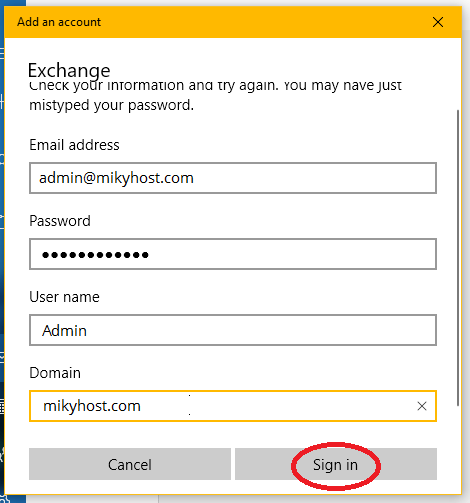Click the mistyped your password message
Viewport: 470px width, 503px height.
111,105
